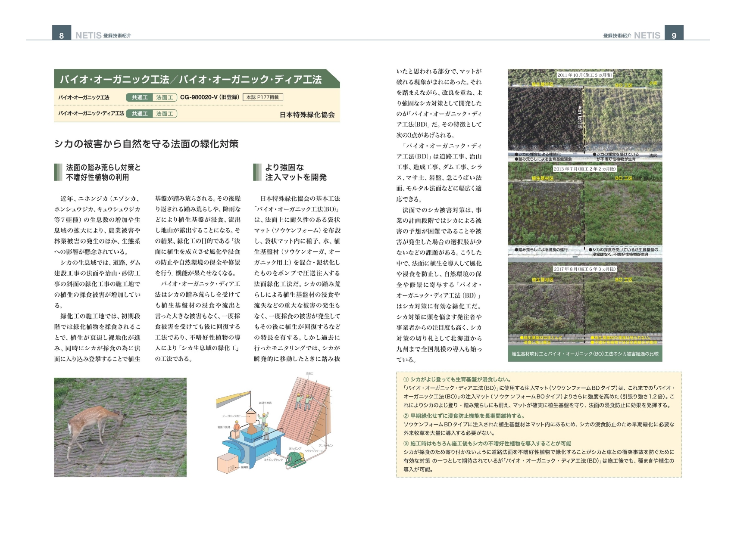Screen dimensions: 756x534
Task: Click the green bar beside より強固な heading
Action: pyautogui.click(x=257, y=172)
